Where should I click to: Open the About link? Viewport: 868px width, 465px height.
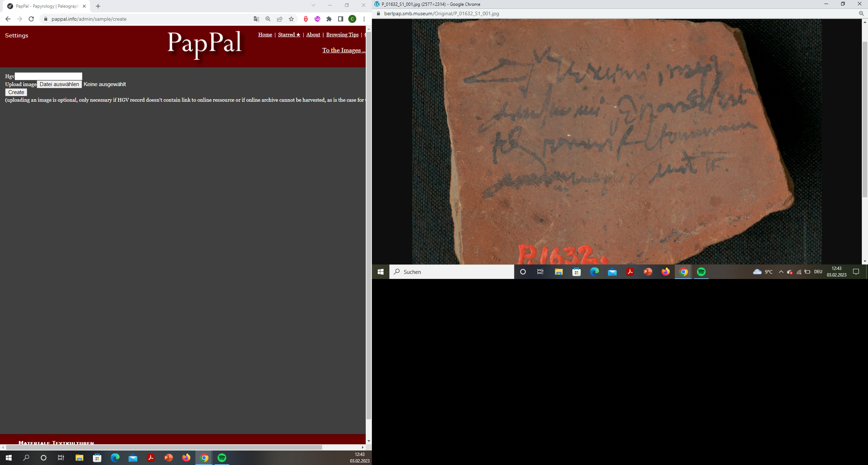pyautogui.click(x=313, y=35)
